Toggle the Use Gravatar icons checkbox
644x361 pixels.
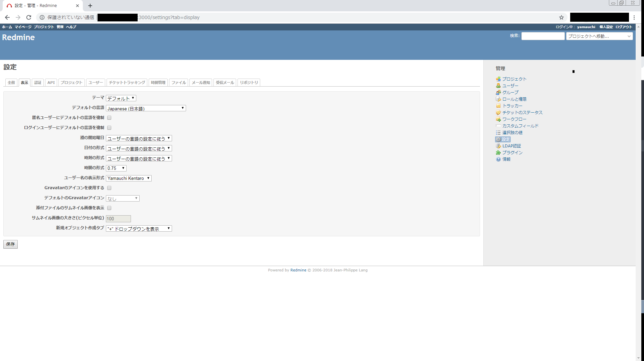[x=109, y=188]
